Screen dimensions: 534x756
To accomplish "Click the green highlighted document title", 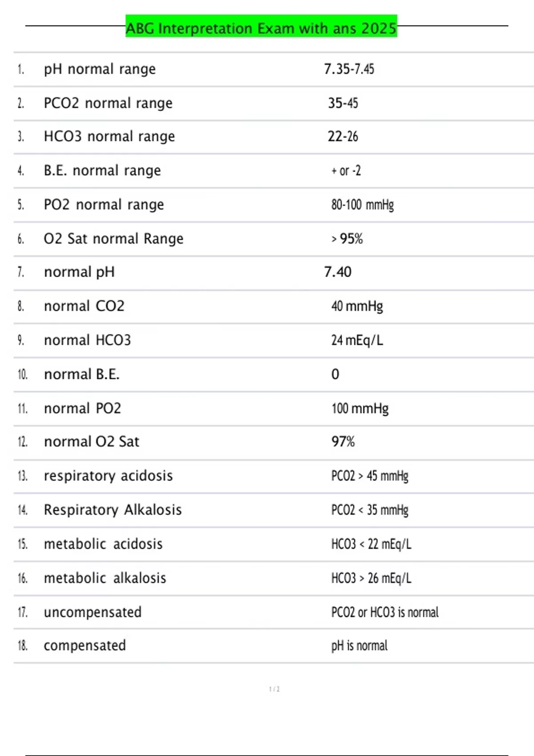I will click(261, 28).
